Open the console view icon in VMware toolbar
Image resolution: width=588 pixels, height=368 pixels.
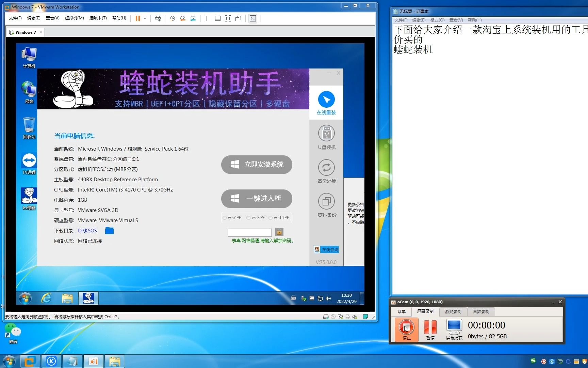(x=253, y=18)
